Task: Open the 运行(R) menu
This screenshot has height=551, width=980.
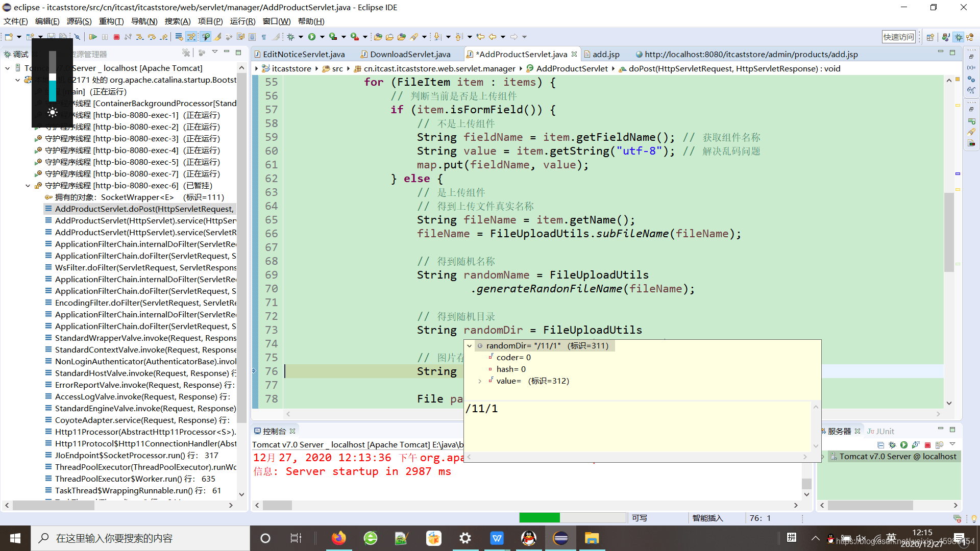Action: tap(242, 21)
